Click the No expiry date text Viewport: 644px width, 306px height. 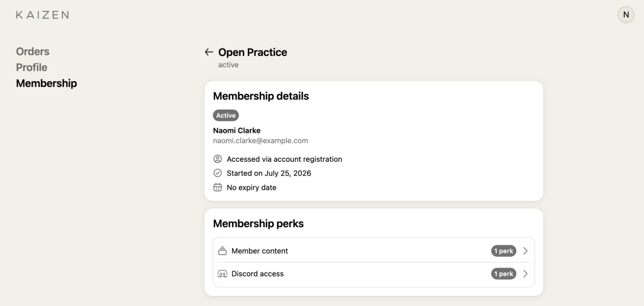pos(252,188)
